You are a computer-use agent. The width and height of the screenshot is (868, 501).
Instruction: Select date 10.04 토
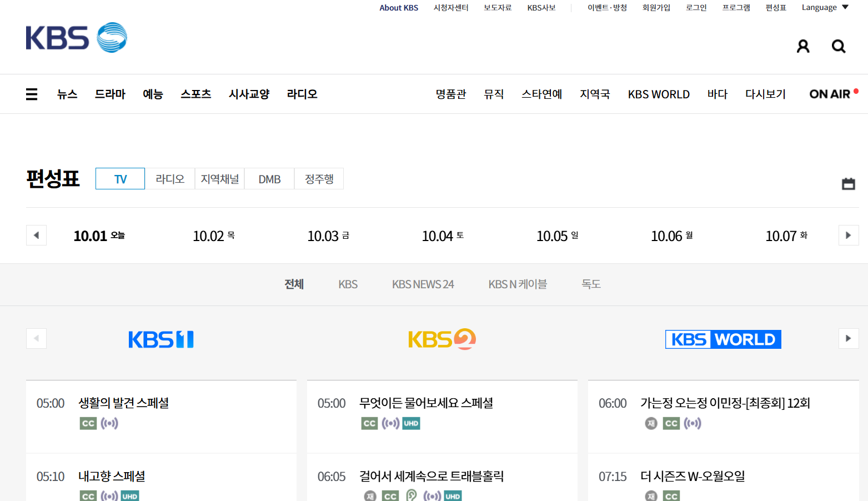[443, 236]
